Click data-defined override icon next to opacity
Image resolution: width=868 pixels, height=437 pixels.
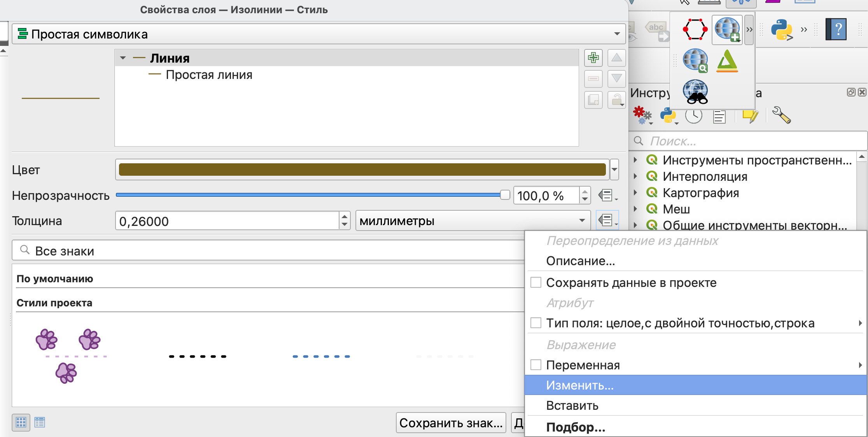(x=607, y=195)
